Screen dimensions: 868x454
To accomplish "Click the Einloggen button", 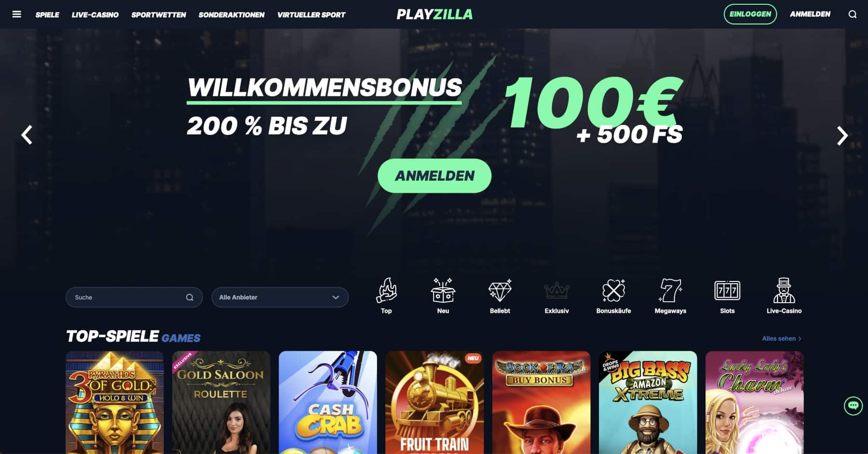I will click(750, 14).
